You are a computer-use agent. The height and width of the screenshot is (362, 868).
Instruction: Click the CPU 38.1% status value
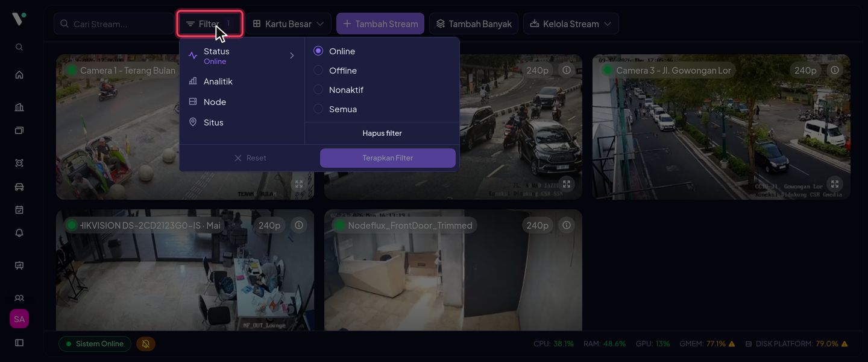[564, 344]
